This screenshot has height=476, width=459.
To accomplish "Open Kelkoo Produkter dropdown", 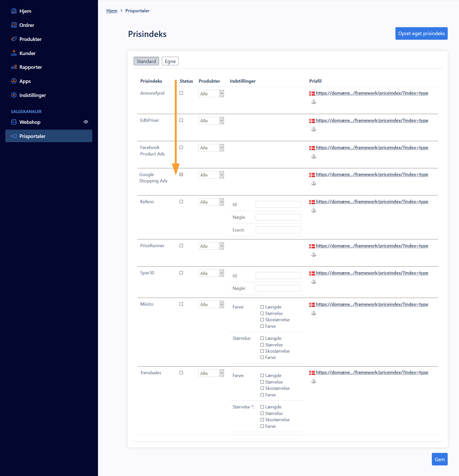I will tap(211, 202).
